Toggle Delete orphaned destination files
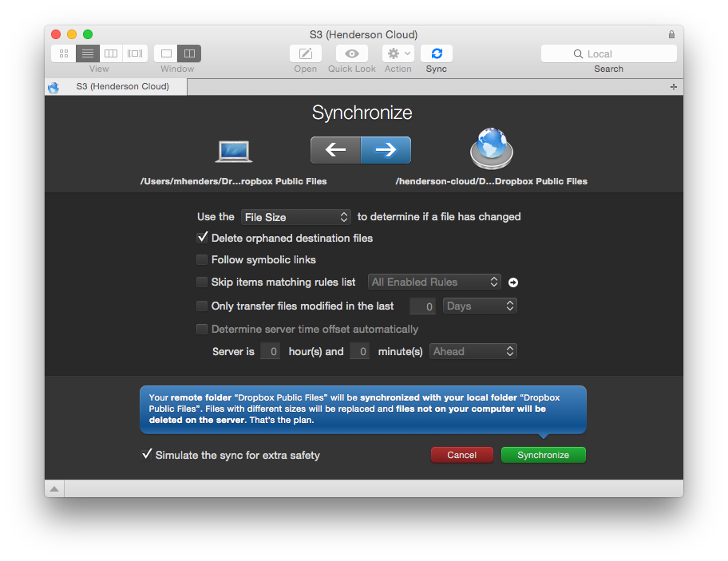 click(202, 238)
